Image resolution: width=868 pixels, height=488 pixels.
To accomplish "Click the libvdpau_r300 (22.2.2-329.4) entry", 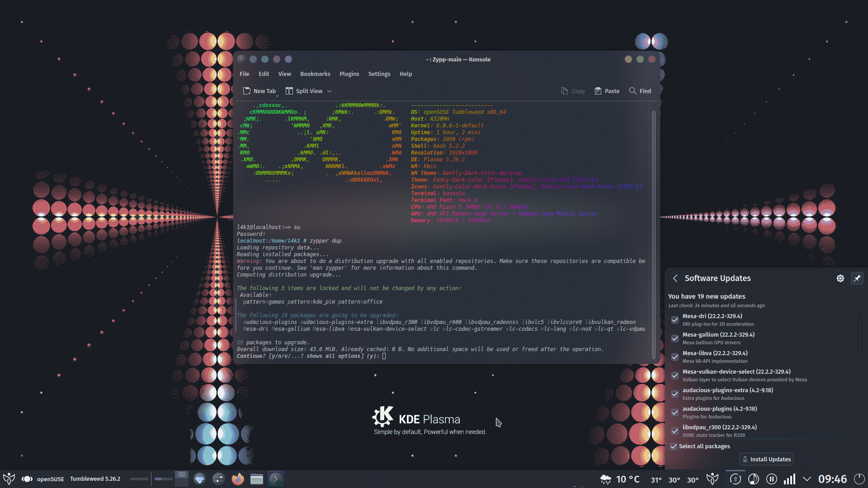I will [x=719, y=427].
